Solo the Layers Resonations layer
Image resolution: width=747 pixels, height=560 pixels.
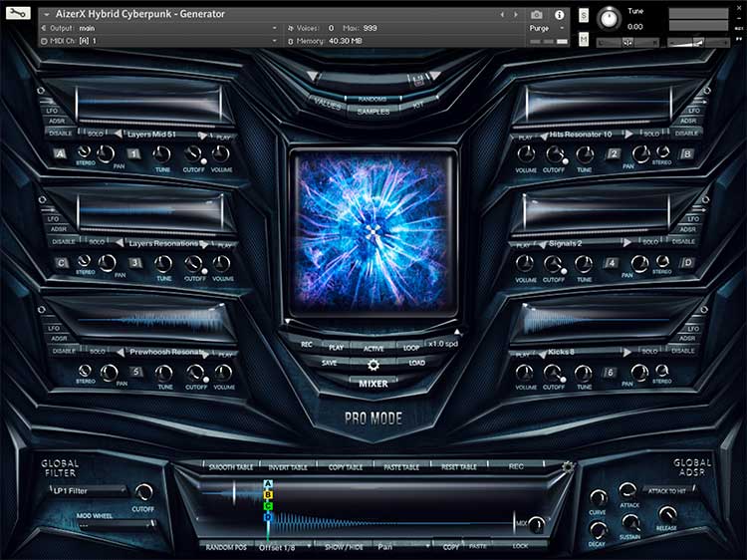[x=97, y=242]
